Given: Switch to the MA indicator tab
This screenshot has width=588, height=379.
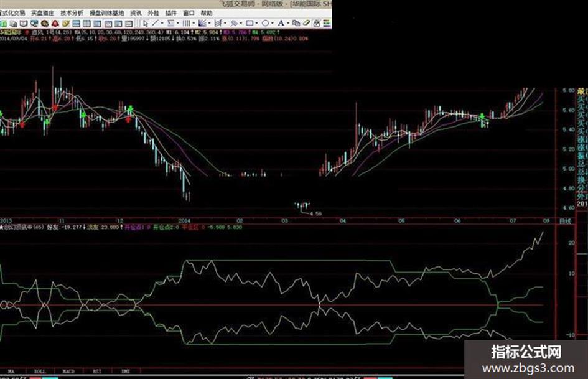Looking at the screenshot, I should pyautogui.click(x=11, y=371).
